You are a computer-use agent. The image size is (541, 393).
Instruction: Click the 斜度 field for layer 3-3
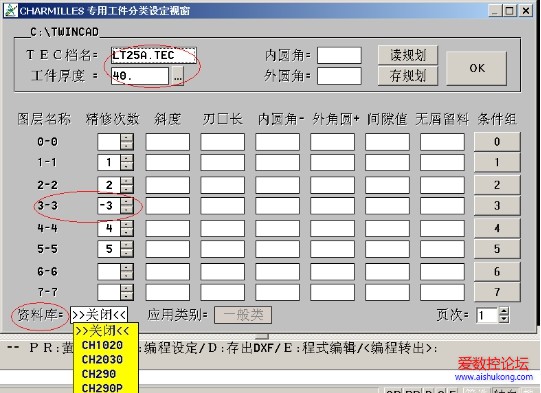pyautogui.click(x=168, y=206)
